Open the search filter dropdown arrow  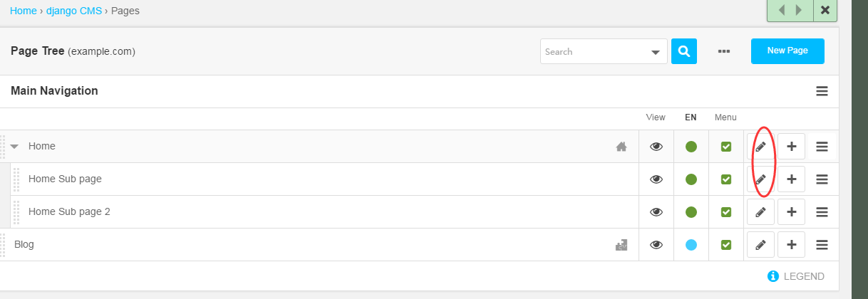(655, 52)
